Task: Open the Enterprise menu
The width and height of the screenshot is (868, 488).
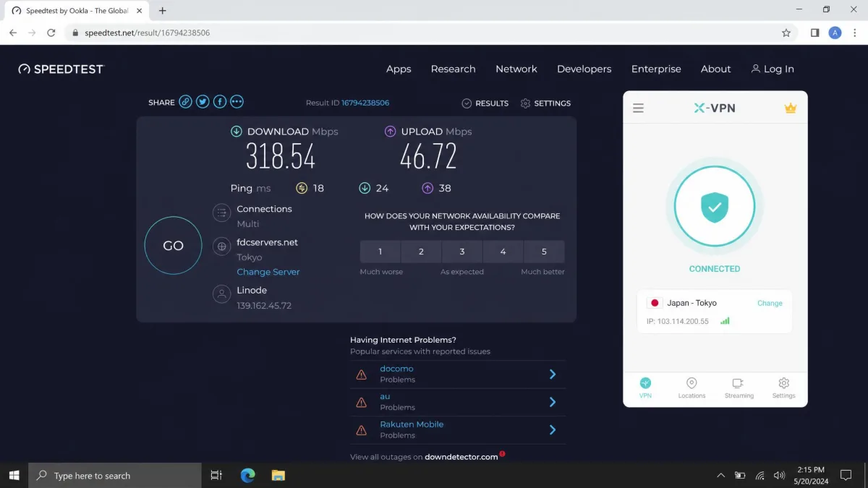Action: [x=656, y=69]
